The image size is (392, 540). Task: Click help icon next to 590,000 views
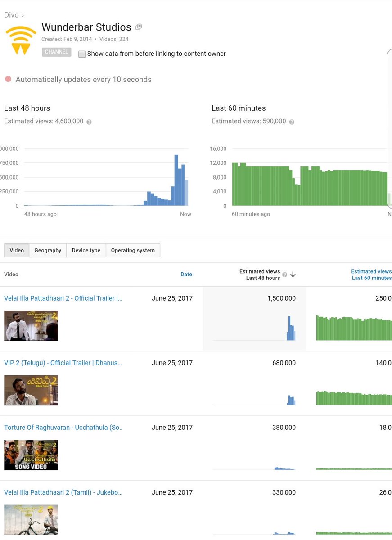[292, 122]
